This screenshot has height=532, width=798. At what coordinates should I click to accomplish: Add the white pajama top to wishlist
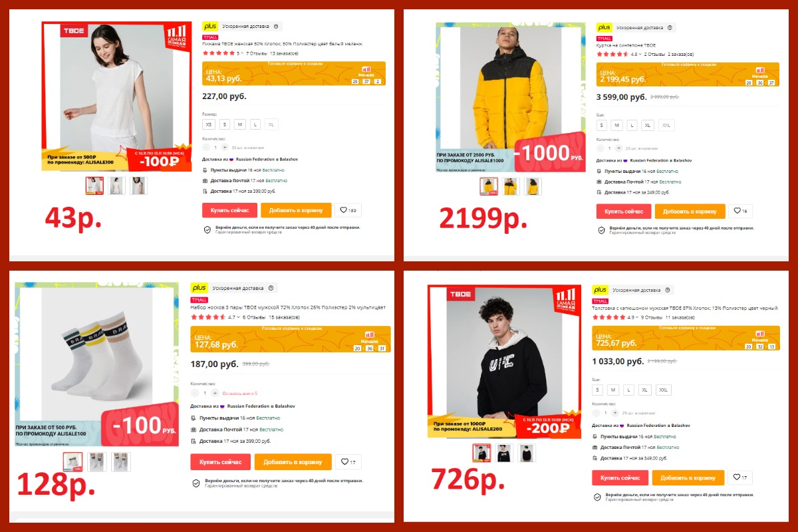[x=348, y=210]
